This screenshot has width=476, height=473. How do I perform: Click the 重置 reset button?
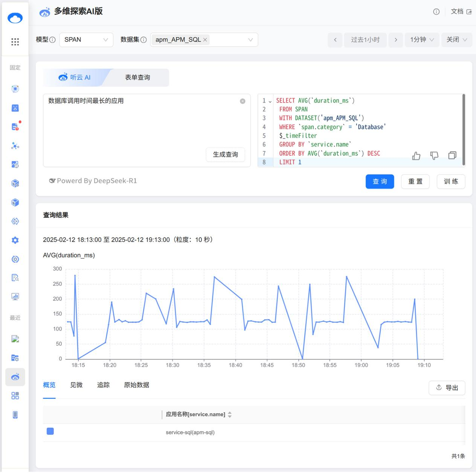pyautogui.click(x=415, y=181)
